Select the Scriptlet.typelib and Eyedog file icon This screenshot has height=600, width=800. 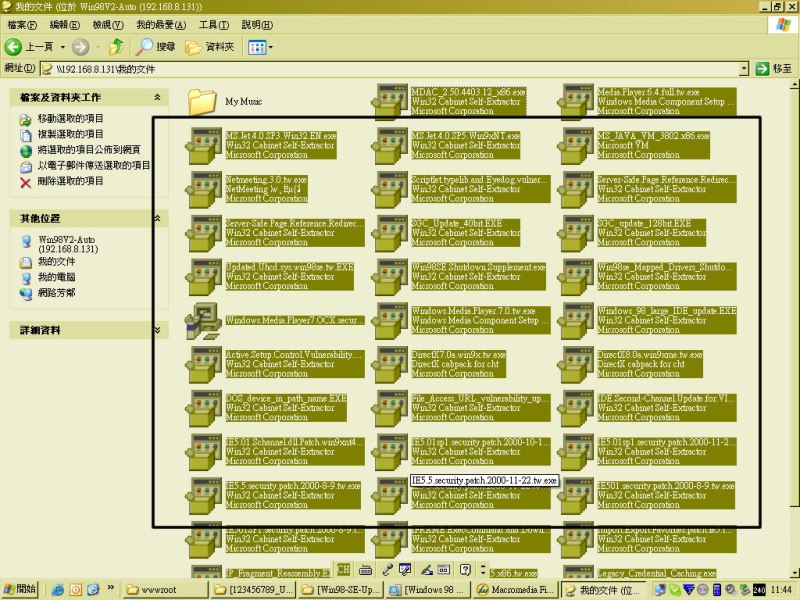(x=391, y=189)
